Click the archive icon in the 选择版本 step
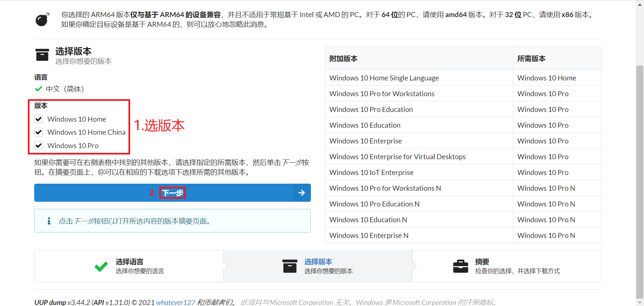 point(290,266)
